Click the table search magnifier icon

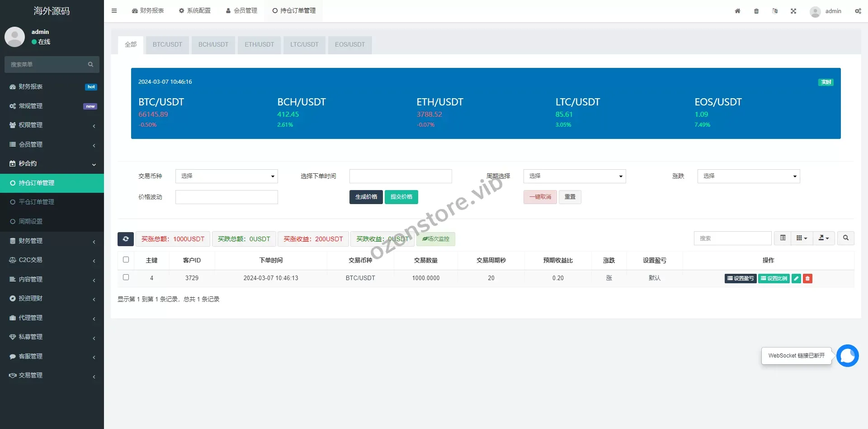pos(845,238)
